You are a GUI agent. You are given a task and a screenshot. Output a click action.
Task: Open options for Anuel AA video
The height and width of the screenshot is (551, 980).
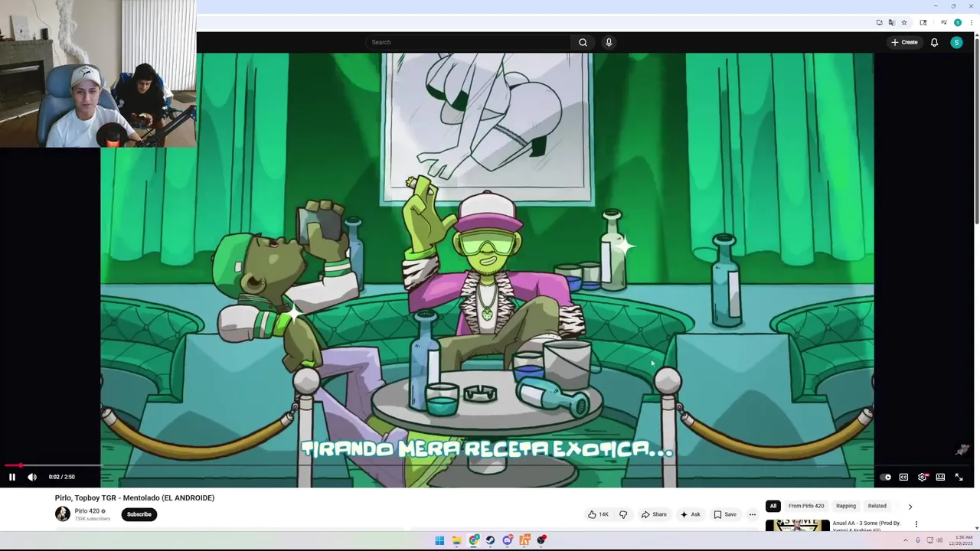click(x=916, y=524)
